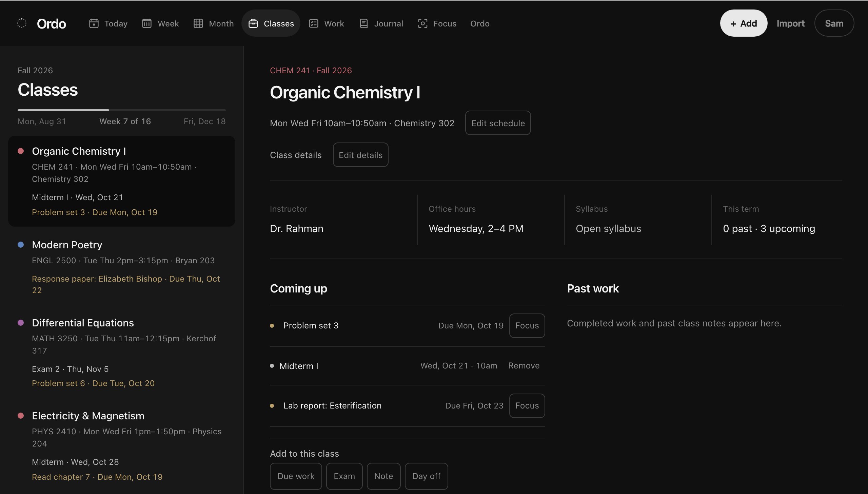Click the + Add button
Viewport: 868px width, 494px height.
744,23
